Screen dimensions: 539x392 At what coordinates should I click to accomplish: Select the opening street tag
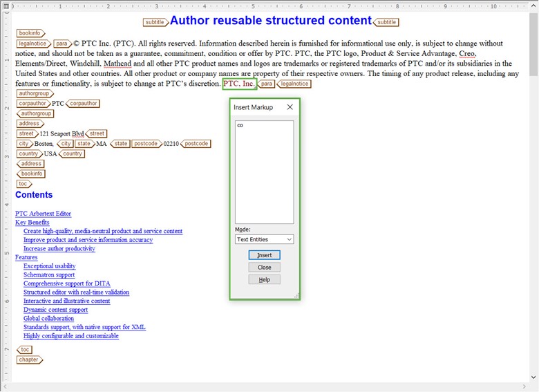[x=28, y=133]
